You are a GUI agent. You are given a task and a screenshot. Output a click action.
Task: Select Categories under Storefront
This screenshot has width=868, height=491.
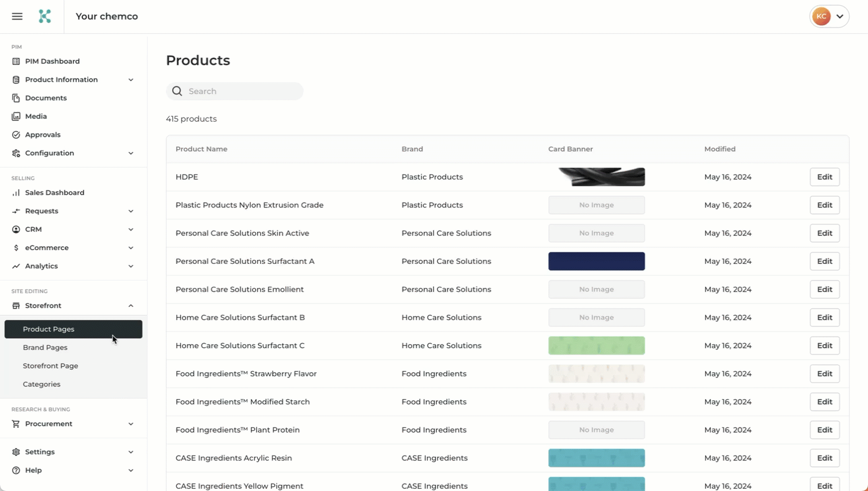tap(41, 384)
